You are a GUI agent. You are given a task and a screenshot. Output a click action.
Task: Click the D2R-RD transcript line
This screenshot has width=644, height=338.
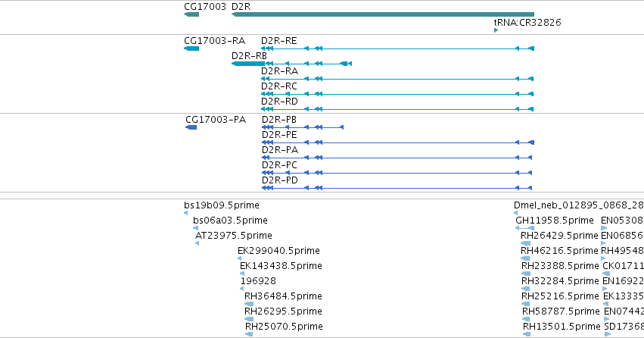[x=397, y=109]
